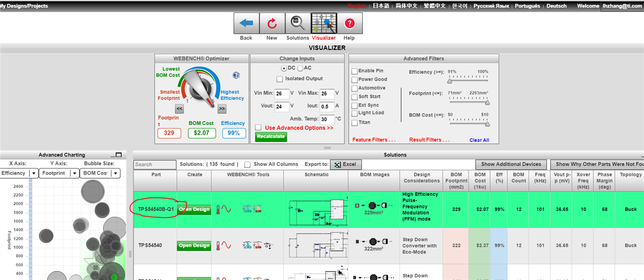Click the Clear All filters link
The height and width of the screenshot is (280, 644).
pos(479,140)
